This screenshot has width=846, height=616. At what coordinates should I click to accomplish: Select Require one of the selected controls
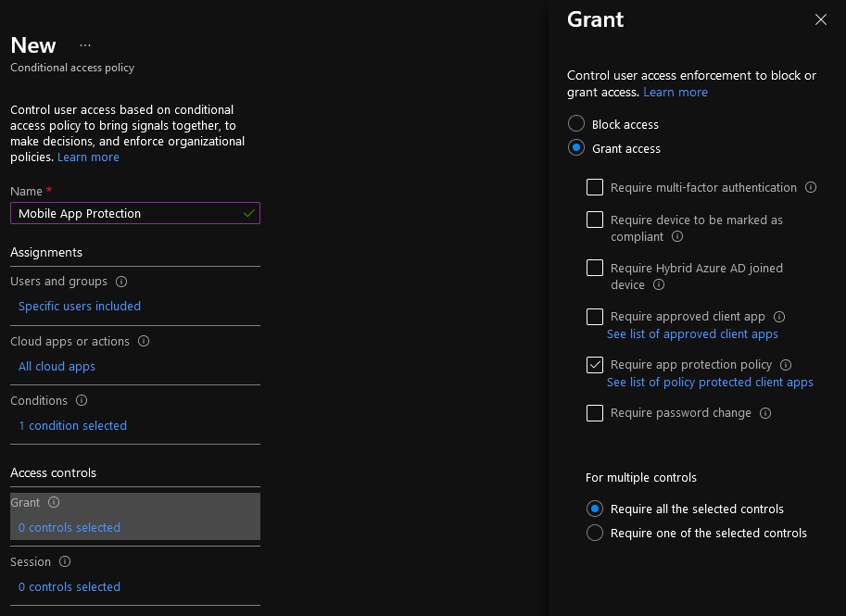(x=595, y=533)
